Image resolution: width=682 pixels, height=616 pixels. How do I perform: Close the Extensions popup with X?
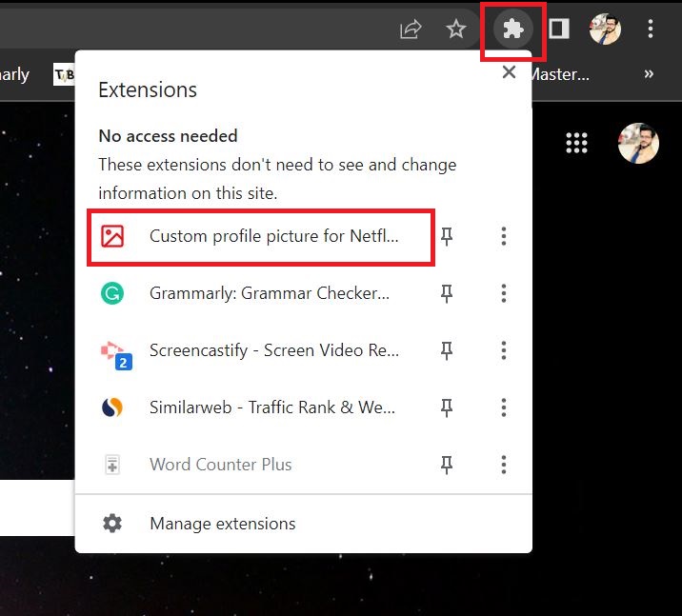click(509, 72)
